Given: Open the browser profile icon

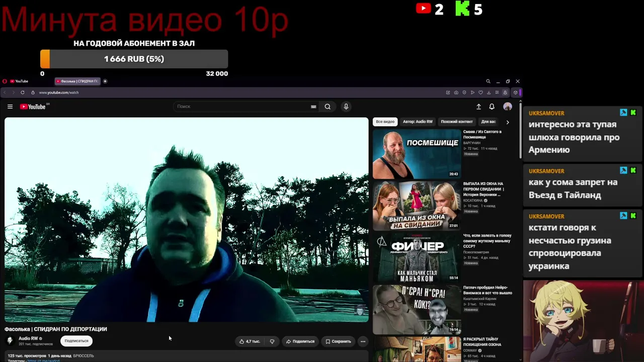Looking at the screenshot, I should (x=505, y=93).
